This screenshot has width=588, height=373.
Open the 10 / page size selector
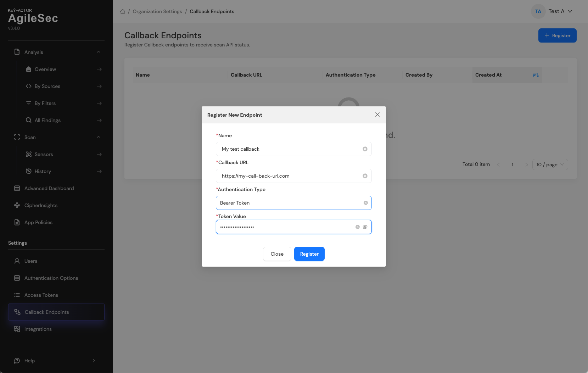[550, 165]
